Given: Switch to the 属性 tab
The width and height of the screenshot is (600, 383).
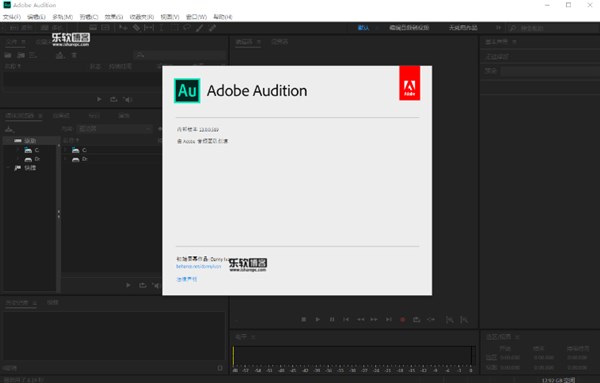Looking at the screenshot, I should 124,116.
